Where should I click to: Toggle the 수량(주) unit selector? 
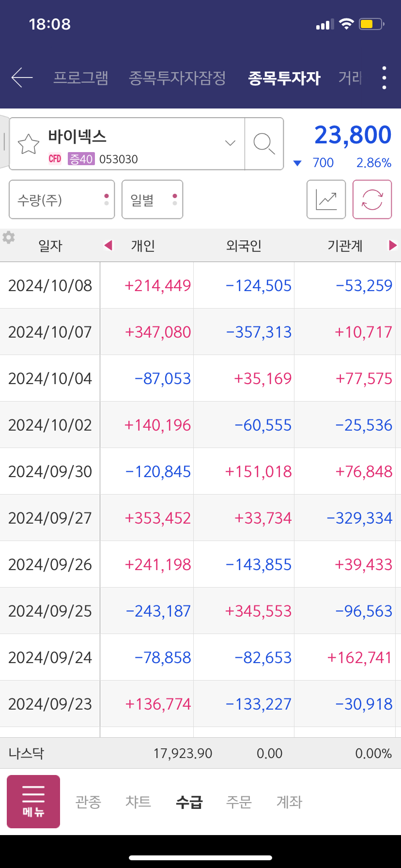click(x=62, y=200)
